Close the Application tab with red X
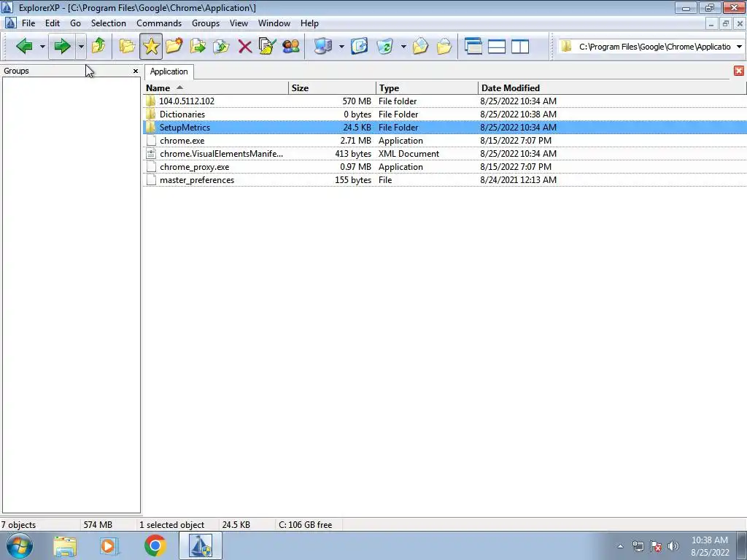This screenshot has width=747, height=560. pos(739,71)
